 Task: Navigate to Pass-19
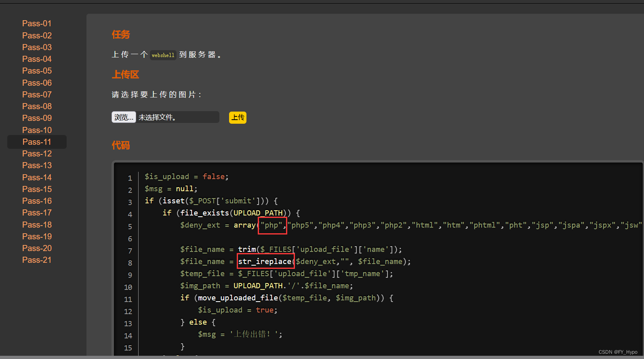[x=37, y=237]
